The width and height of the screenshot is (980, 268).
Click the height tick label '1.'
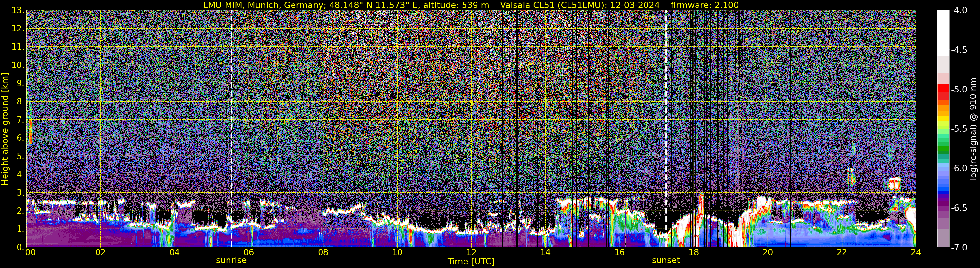20,229
